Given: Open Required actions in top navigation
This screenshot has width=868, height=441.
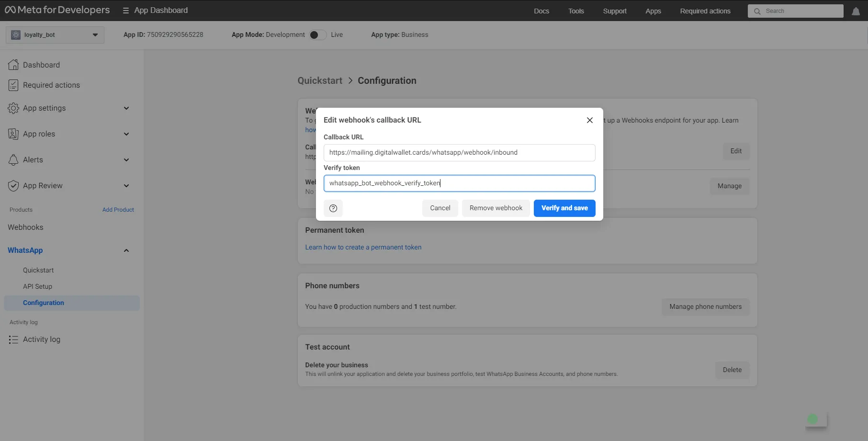Looking at the screenshot, I should [x=705, y=11].
